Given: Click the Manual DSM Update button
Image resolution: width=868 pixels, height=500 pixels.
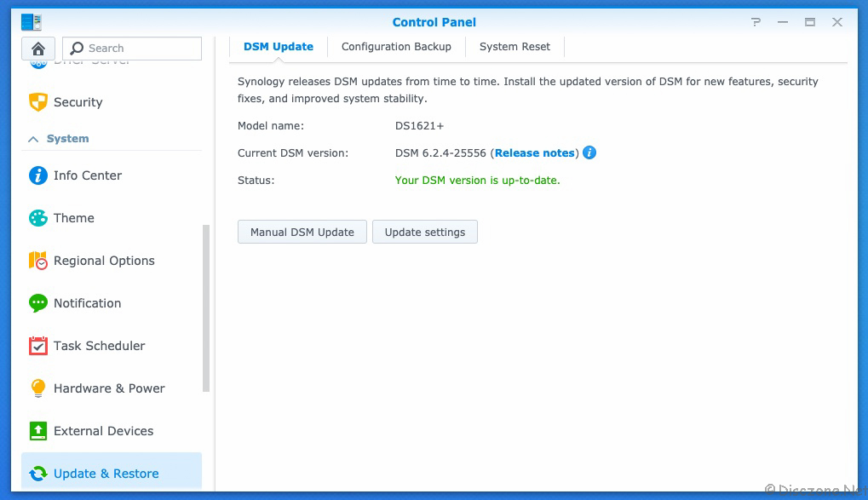Looking at the screenshot, I should (x=302, y=232).
